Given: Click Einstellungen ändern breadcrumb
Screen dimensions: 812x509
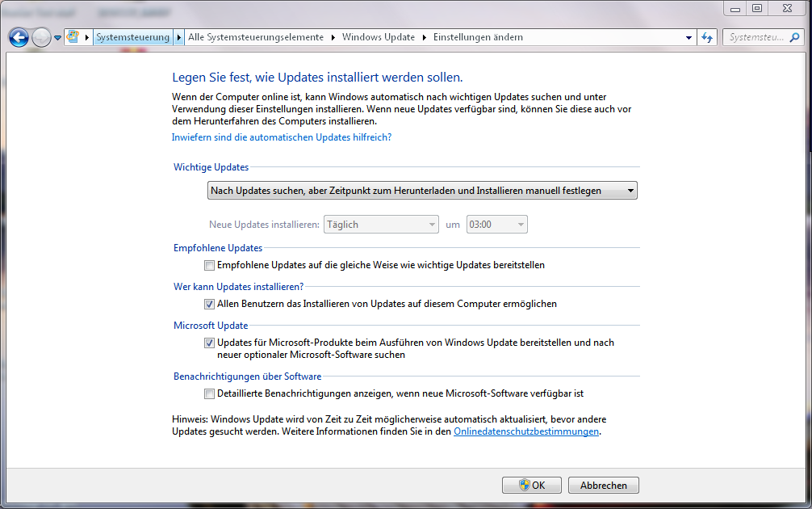Looking at the screenshot, I should pos(478,37).
